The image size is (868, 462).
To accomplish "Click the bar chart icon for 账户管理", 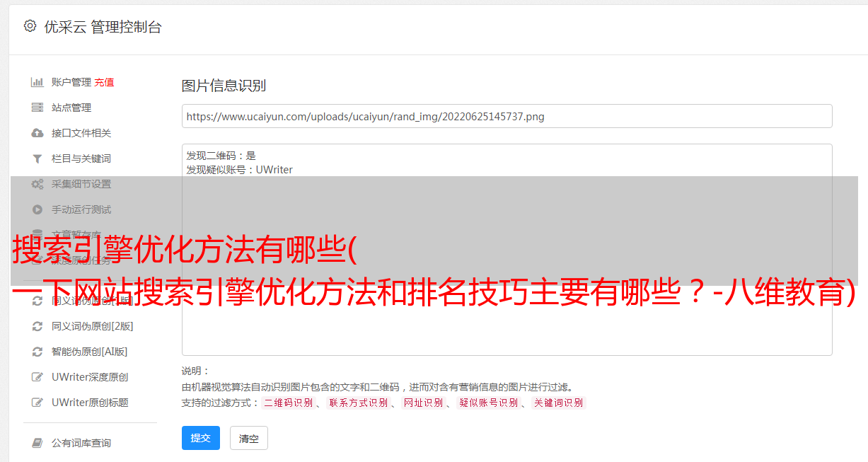I will tap(37, 82).
